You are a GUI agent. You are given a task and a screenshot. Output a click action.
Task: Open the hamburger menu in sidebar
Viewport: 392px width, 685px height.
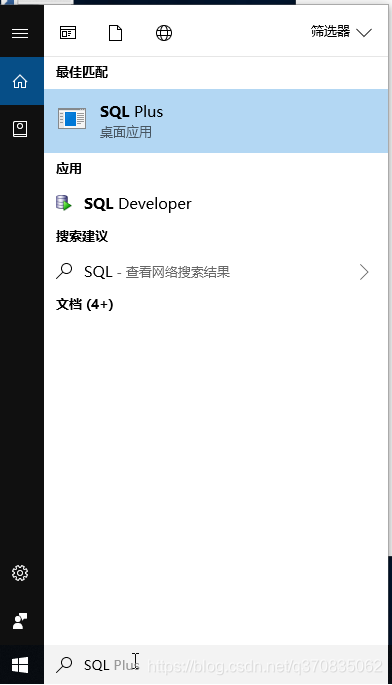pyautogui.click(x=20, y=33)
